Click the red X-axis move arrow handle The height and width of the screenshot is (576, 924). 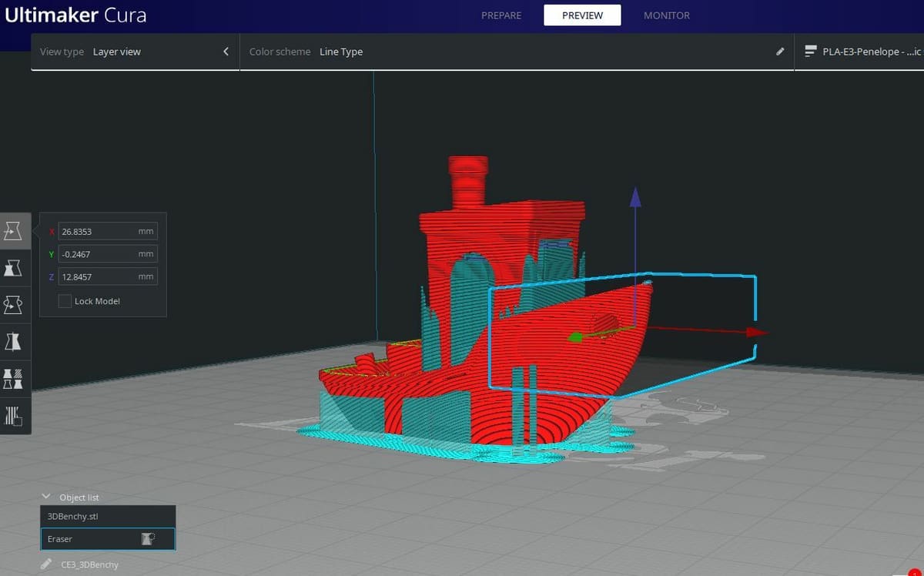click(756, 332)
